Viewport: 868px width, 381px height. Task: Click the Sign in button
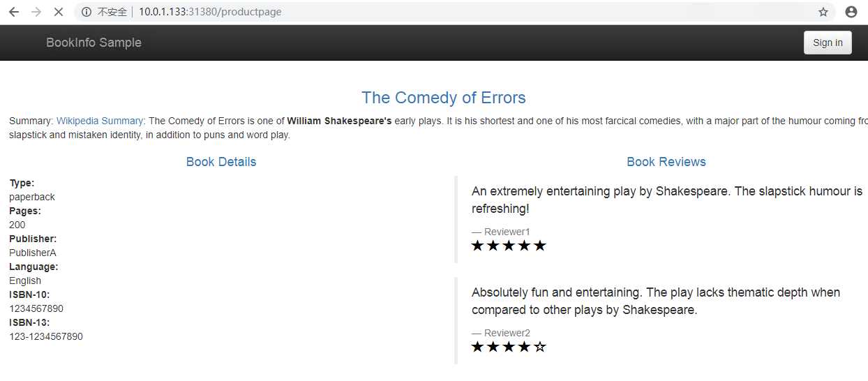[x=828, y=43]
